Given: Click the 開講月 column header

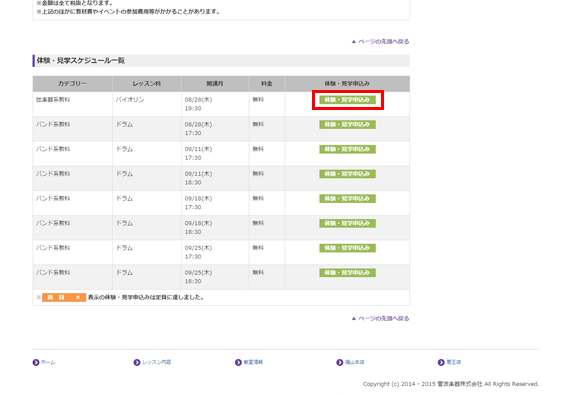Looking at the screenshot, I should pos(215,84).
